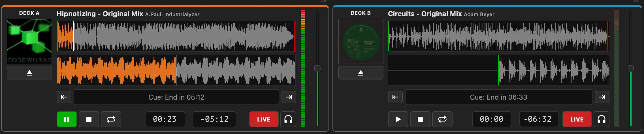
Task: Click Deck A overview waveform
Action: 176,37
